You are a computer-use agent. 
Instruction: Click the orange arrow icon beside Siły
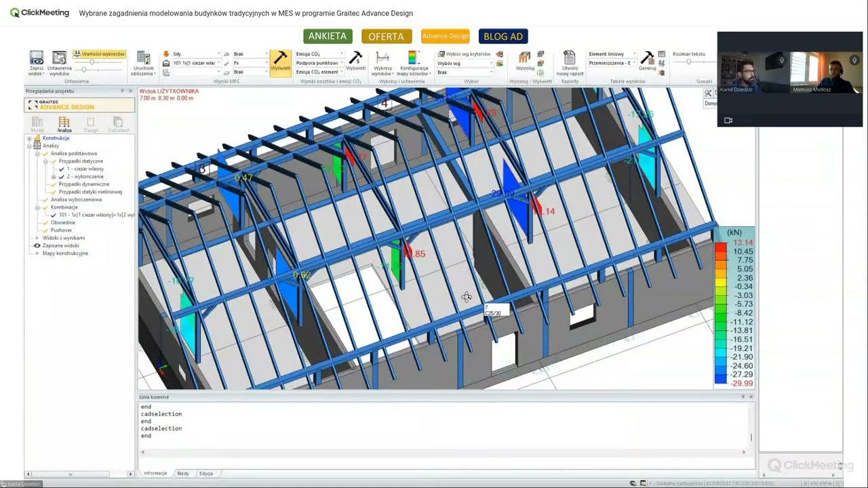[x=166, y=54]
